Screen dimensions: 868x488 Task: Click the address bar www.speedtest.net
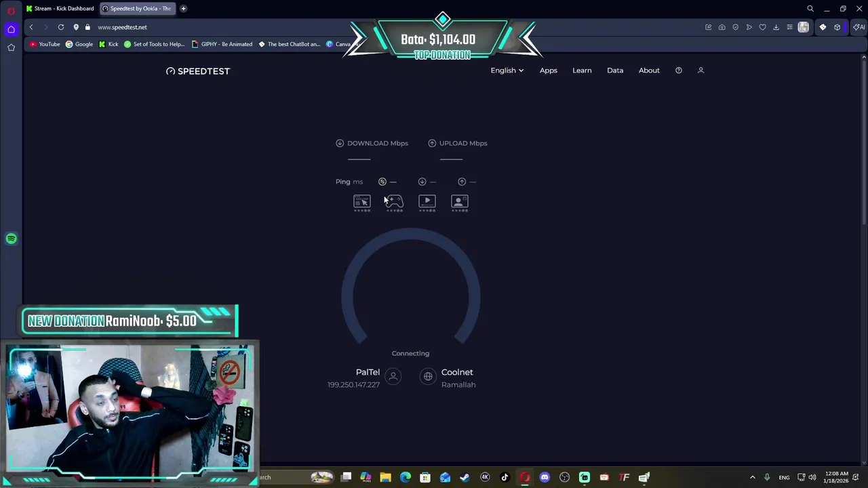[122, 27]
